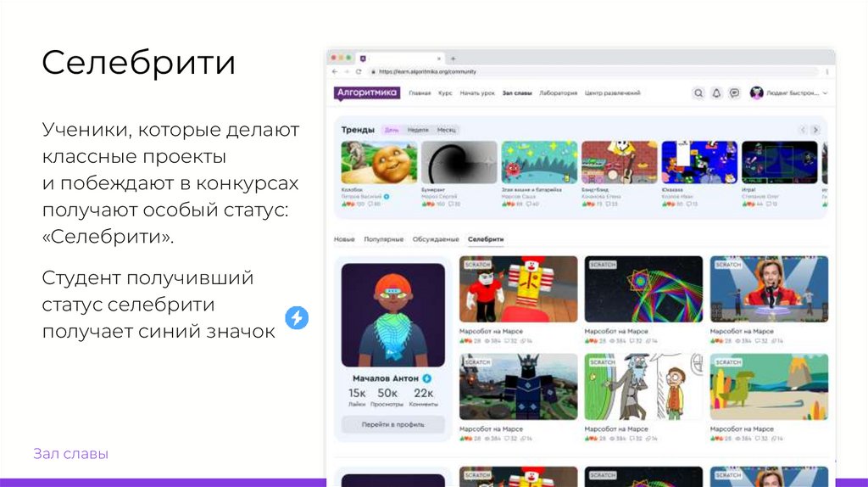Open the chat messages bubble icon

(x=734, y=93)
